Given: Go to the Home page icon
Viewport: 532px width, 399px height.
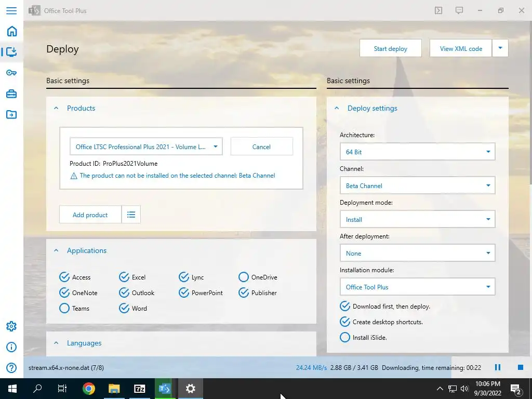Looking at the screenshot, I should click(11, 31).
